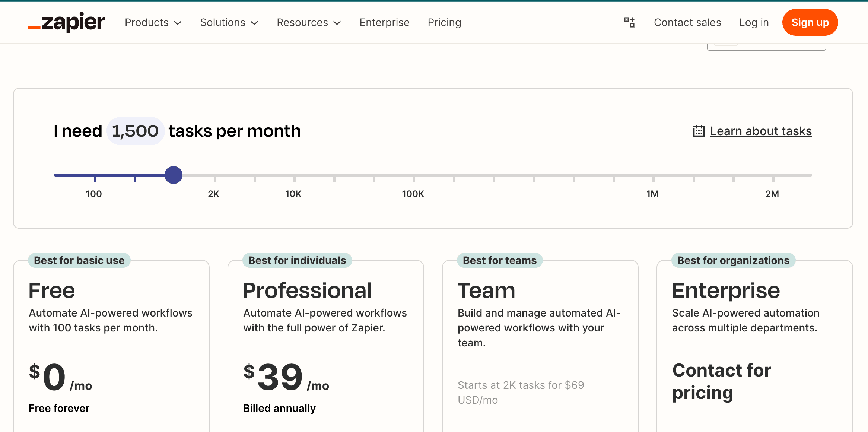Click the Best for organizations badge
The image size is (868, 432).
(733, 260)
